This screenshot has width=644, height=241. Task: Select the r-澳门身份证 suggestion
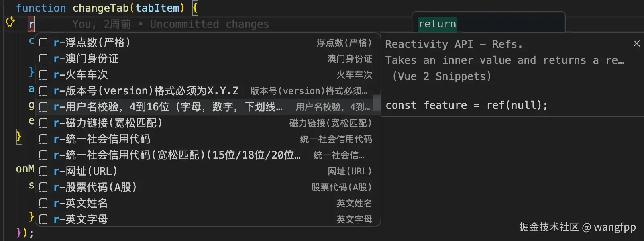click(208, 59)
